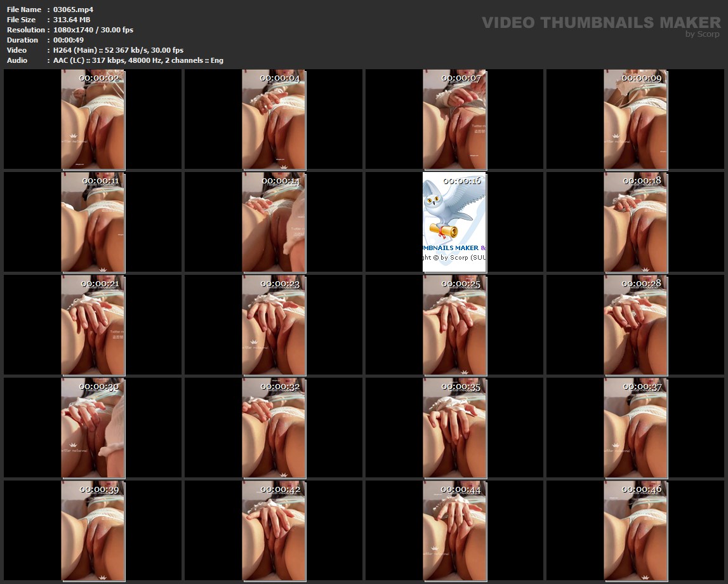Select the frame stamped 00:00:11
The height and width of the screenshot is (584, 728).
pyautogui.click(x=93, y=222)
